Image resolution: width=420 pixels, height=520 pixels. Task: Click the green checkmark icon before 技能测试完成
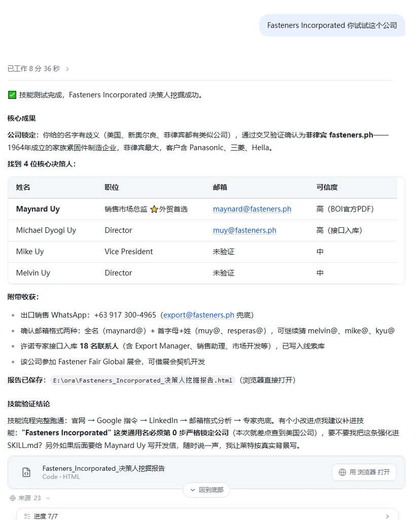[x=12, y=95]
